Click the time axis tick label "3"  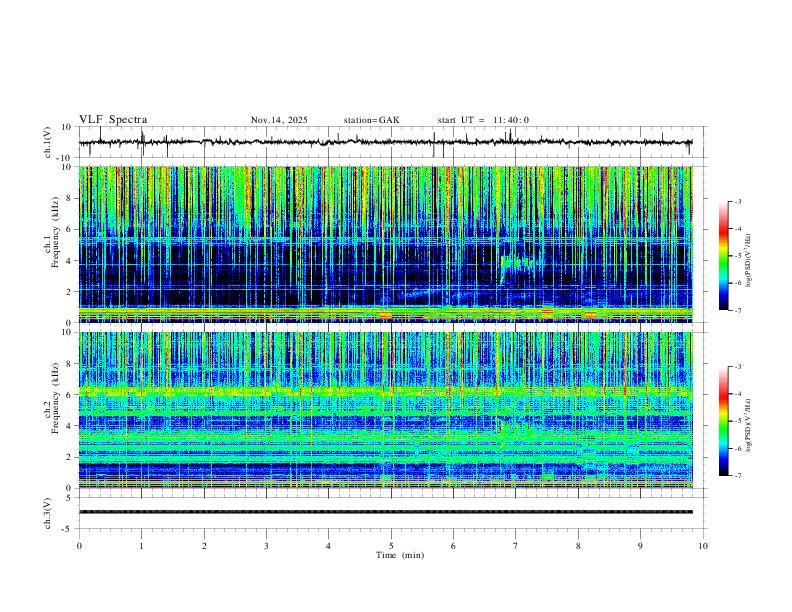click(266, 546)
